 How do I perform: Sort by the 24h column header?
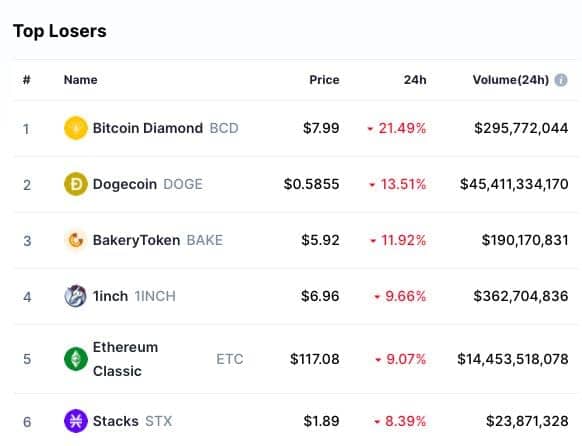click(415, 80)
